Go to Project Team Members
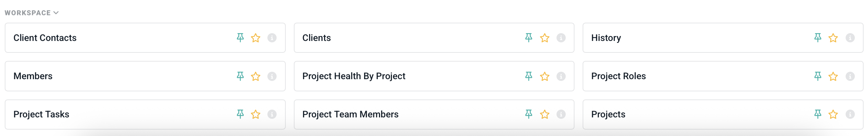This screenshot has height=136, width=868. point(350,114)
